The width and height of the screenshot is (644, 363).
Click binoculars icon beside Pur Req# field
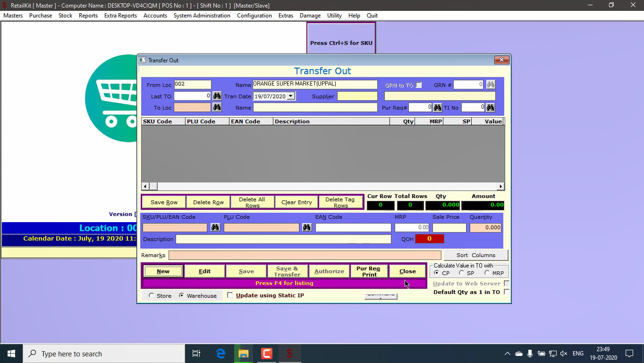pos(437,107)
